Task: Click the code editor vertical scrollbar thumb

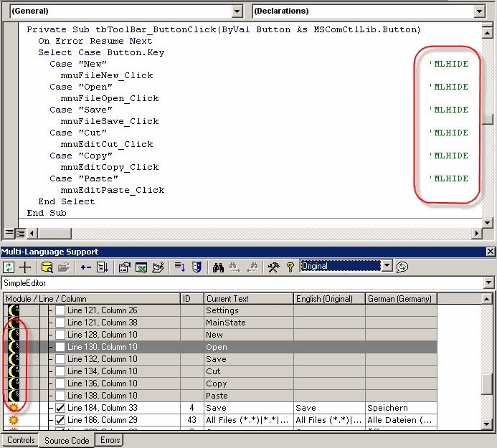Action: coord(488,120)
